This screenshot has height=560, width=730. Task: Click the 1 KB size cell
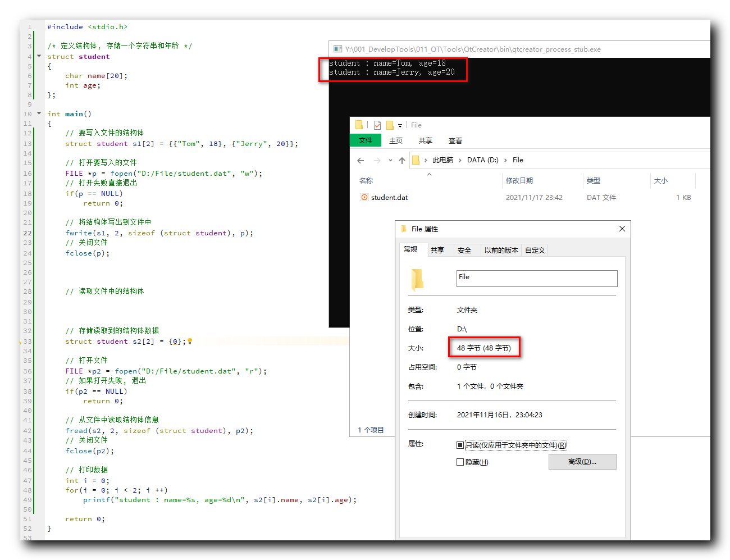(x=683, y=198)
